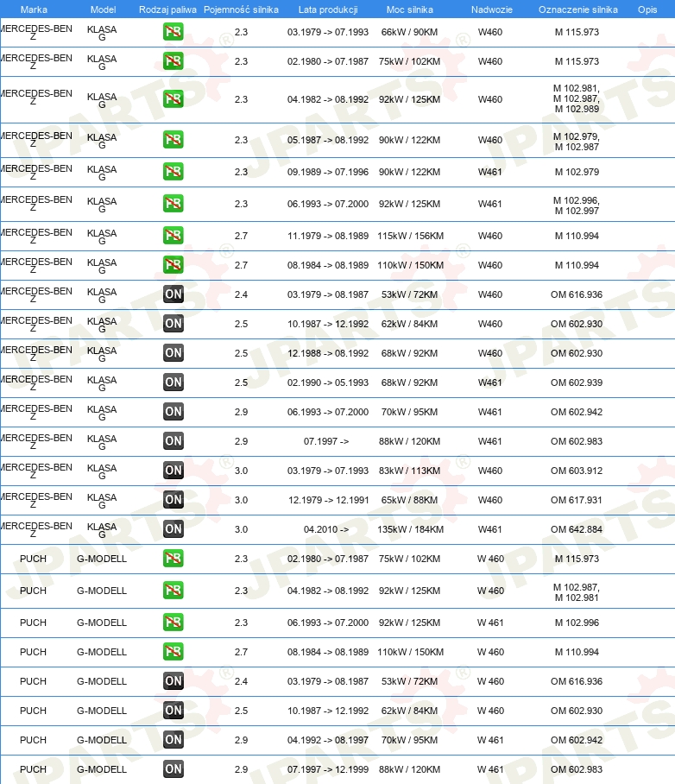Click the ON icon in the OM 602.939 row
This screenshot has height=784, width=675.
coord(173,383)
